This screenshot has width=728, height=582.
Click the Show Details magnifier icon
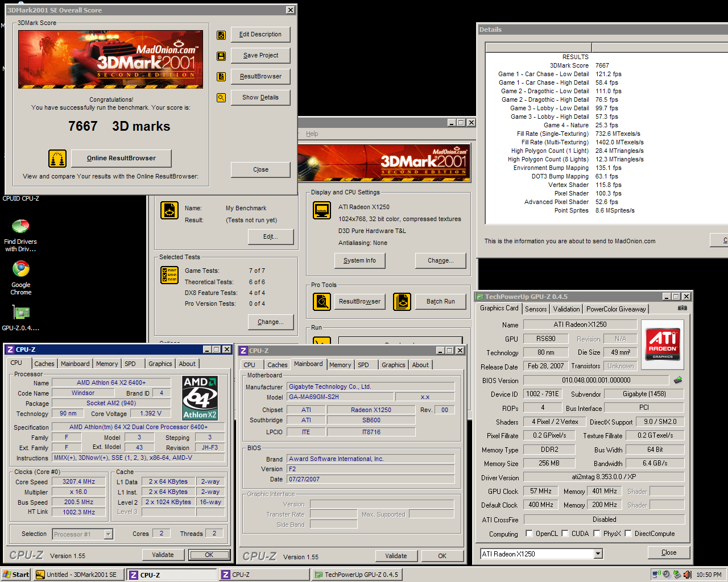pos(221,98)
